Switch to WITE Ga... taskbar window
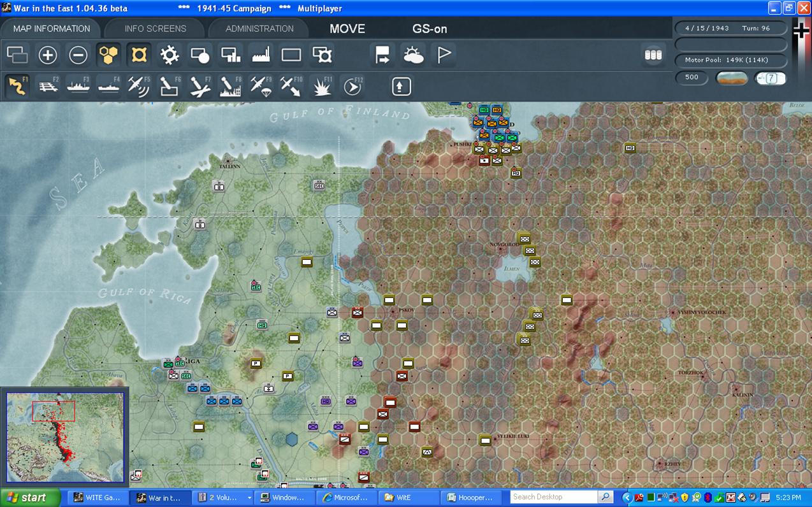The image size is (812, 507). coord(98,498)
